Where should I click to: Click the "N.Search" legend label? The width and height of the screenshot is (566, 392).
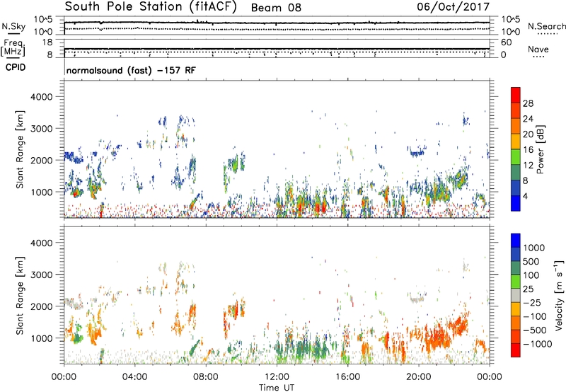[x=547, y=26]
